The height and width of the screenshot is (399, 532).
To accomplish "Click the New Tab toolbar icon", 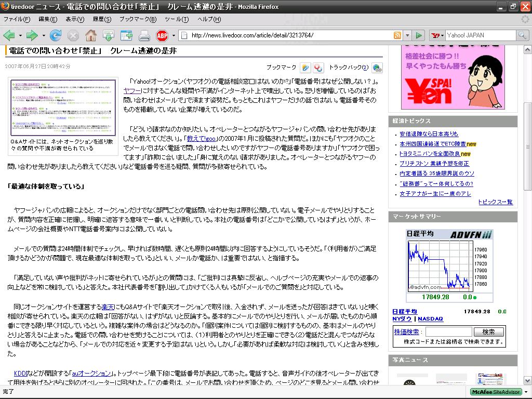I will click(x=126, y=35).
